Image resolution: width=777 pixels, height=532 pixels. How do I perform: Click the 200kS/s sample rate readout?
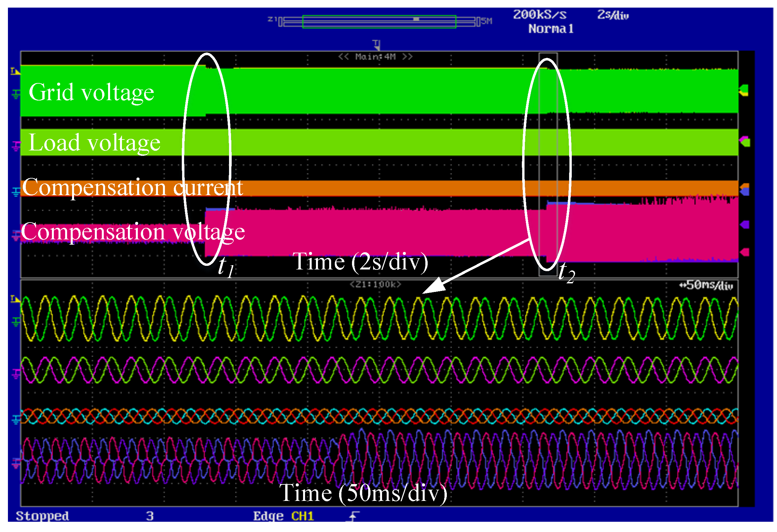[x=540, y=15]
